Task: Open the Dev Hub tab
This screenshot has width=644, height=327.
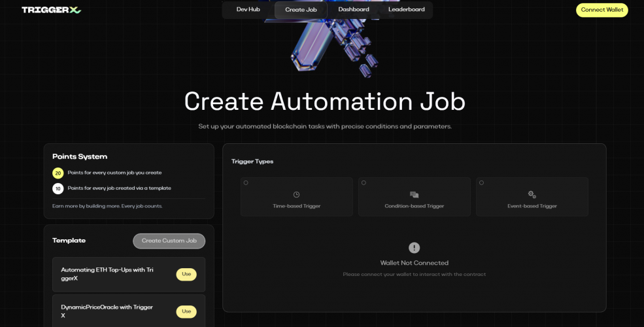Action: pyautogui.click(x=248, y=9)
